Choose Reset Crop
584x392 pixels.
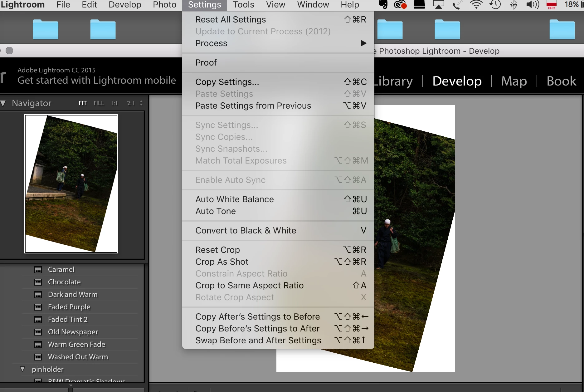tap(278, 250)
